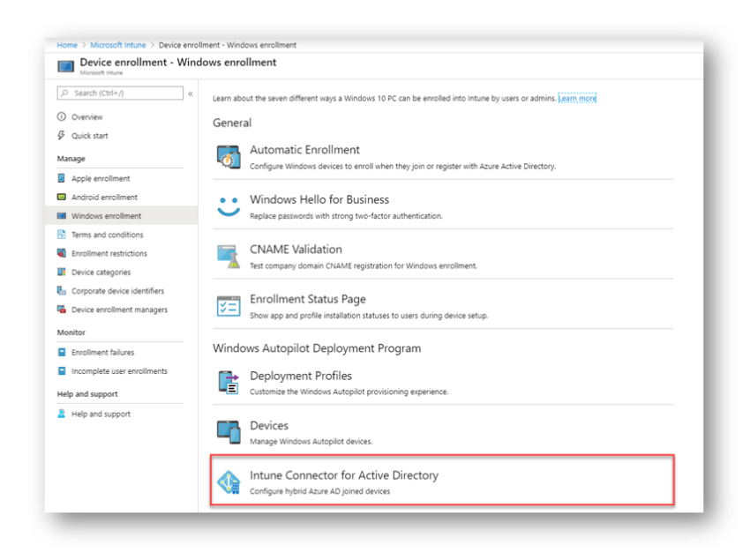Click the 'Test company domain CNAME registration' description
This screenshot has height=560, width=750.
click(x=364, y=266)
